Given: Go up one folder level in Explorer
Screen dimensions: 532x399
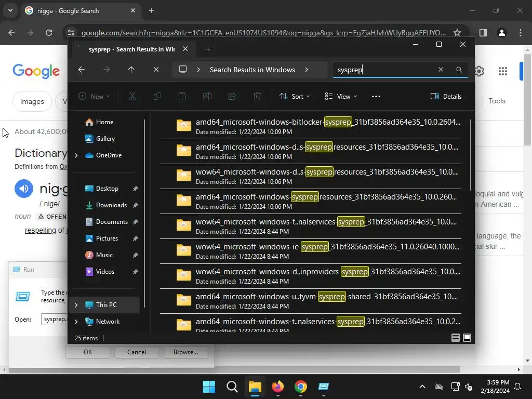Looking at the screenshot, I should point(131,70).
